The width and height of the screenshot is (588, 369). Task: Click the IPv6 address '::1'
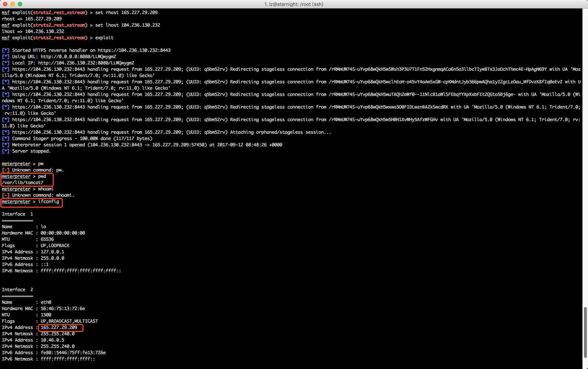[x=45, y=265]
